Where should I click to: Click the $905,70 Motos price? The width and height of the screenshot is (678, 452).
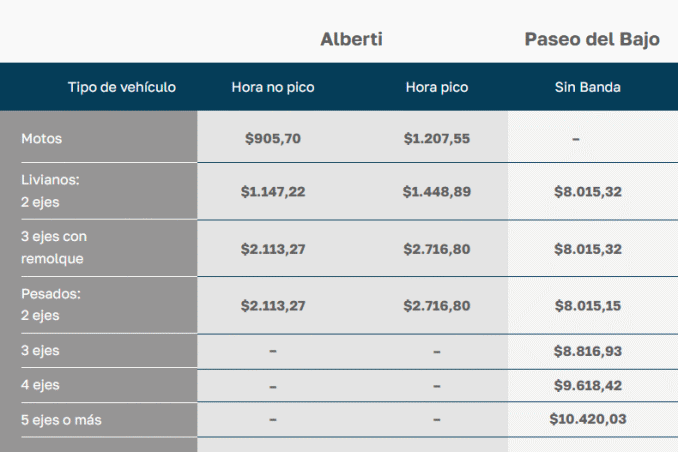pos(273,139)
